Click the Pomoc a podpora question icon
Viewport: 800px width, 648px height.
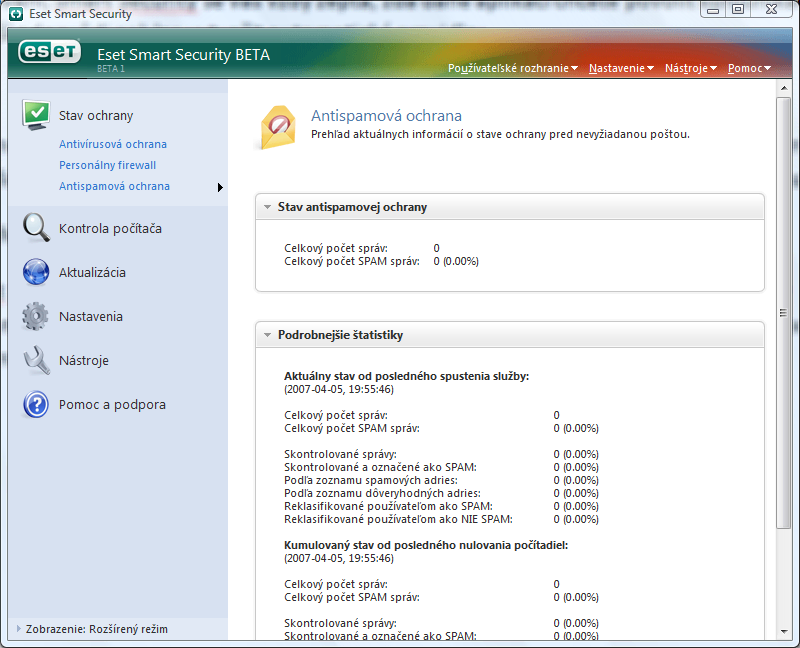click(36, 405)
